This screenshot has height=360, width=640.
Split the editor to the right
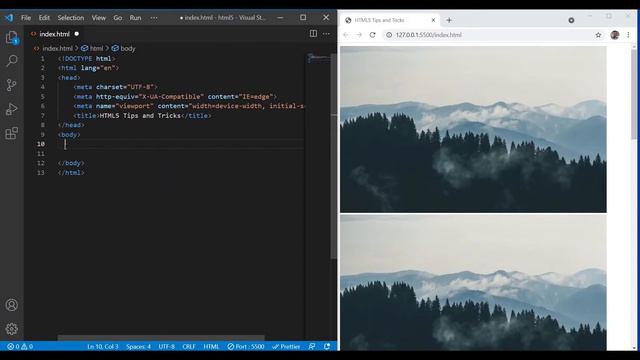(x=313, y=33)
